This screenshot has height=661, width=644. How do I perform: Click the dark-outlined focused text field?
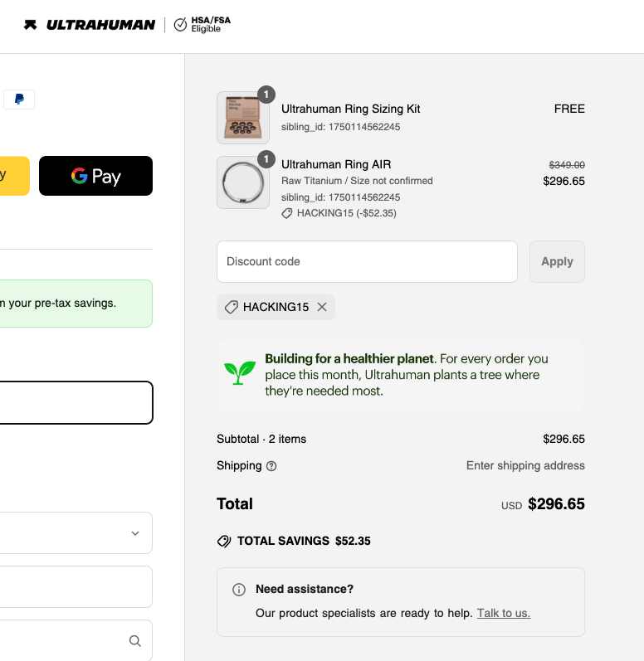pos(75,403)
